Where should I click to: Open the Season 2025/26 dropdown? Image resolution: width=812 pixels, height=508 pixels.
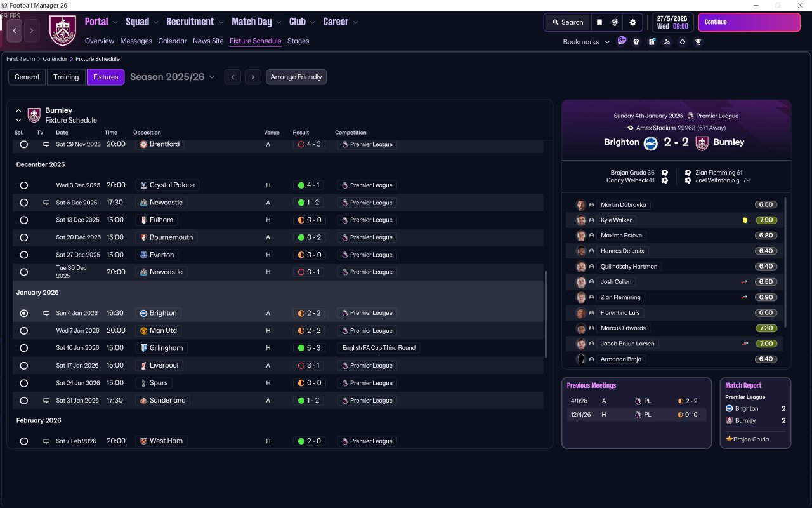(x=172, y=77)
